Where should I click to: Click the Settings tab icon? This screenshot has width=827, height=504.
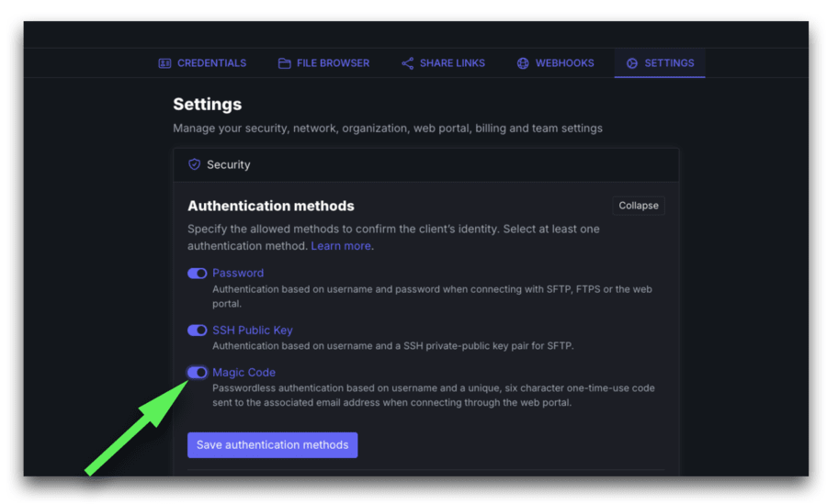632,63
